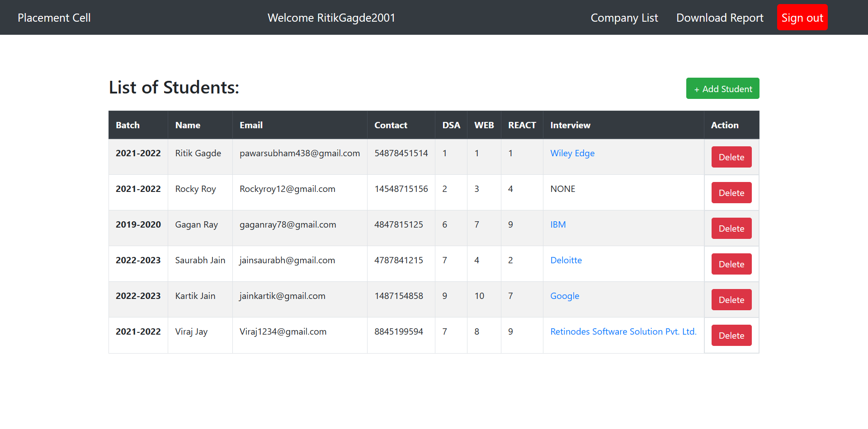Open the Retinodes Software Solution link
The height and width of the screenshot is (429, 868).
[x=623, y=331]
